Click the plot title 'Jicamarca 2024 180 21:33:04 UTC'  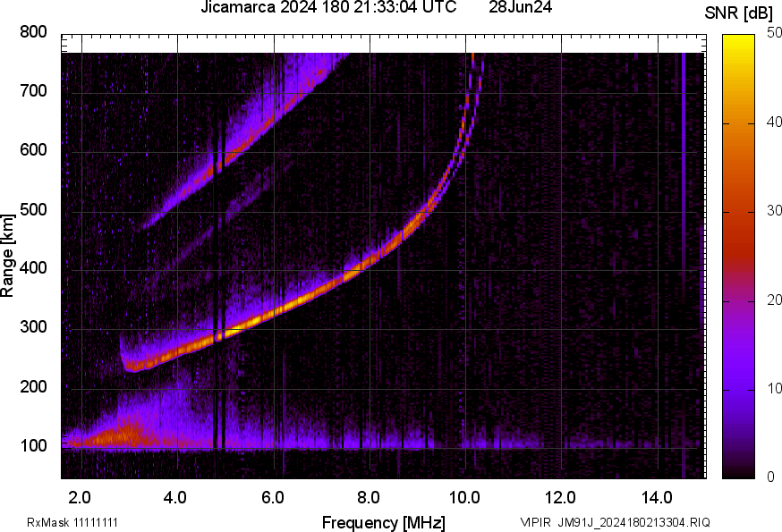click(328, 7)
